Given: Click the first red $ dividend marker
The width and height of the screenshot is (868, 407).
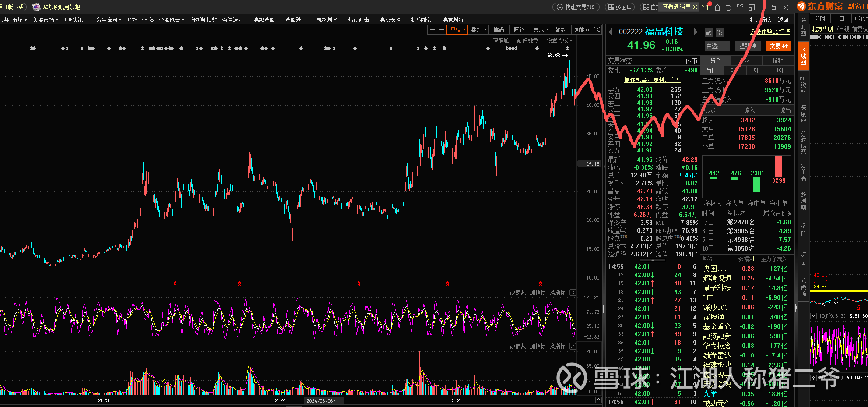Looking at the screenshot, I should tap(175, 284).
